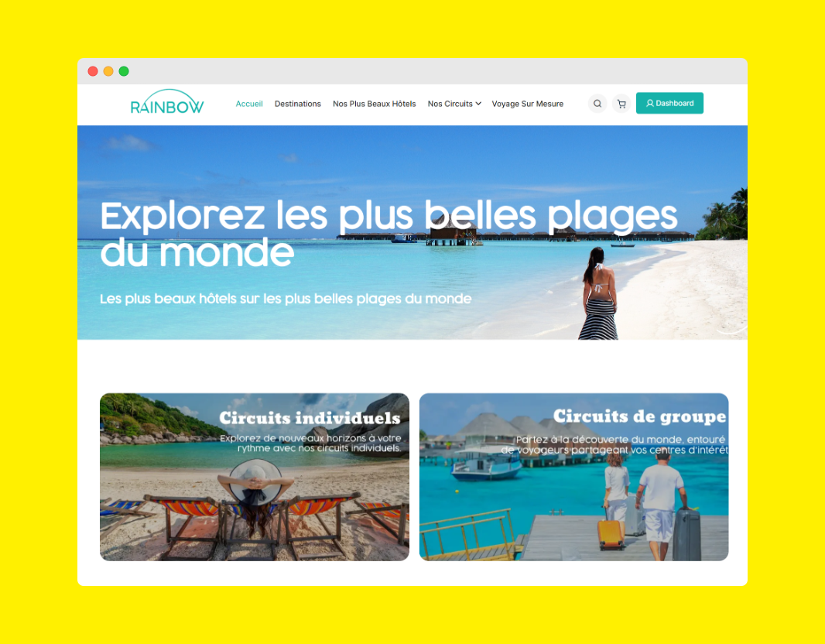Screen dimensions: 825x644
Task: Click the Rainbow logo
Action: 167,102
